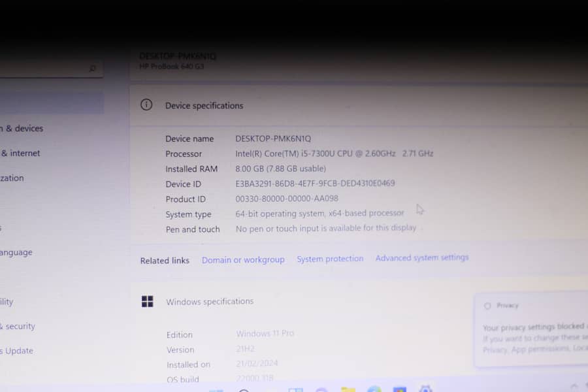The image size is (588, 392).
Task: Open the Update category in sidebar
Action: [18, 351]
